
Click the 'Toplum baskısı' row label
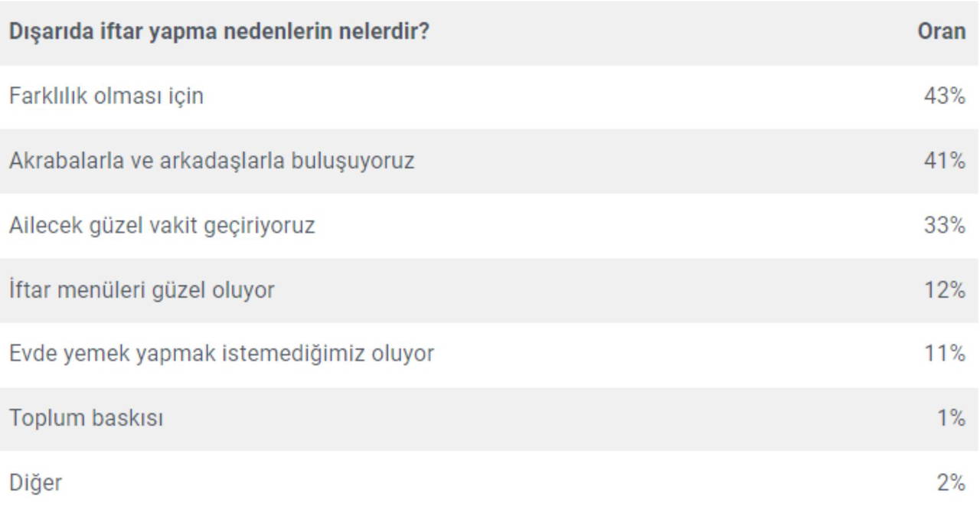[x=86, y=419]
